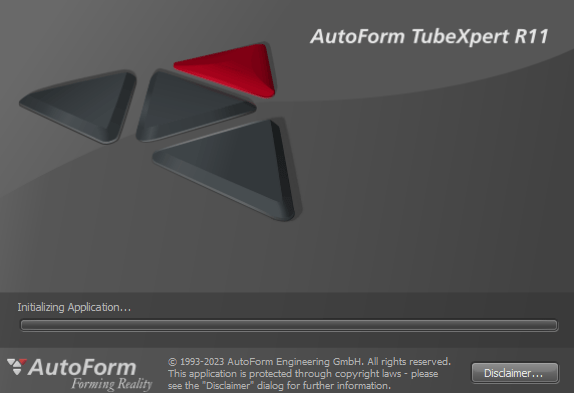Image resolution: width=574 pixels, height=393 pixels.
Task: Click the "R11" version label in the title
Action: pyautogui.click(x=531, y=36)
